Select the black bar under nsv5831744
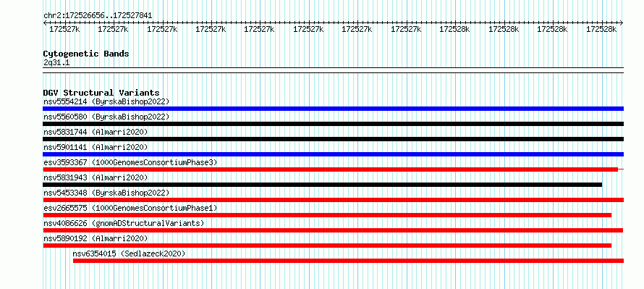Screen dimensions: 644x289 [x=333, y=139]
